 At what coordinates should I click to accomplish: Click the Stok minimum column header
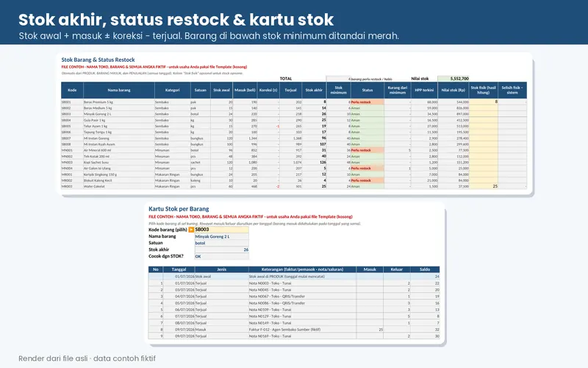pyautogui.click(x=339, y=90)
